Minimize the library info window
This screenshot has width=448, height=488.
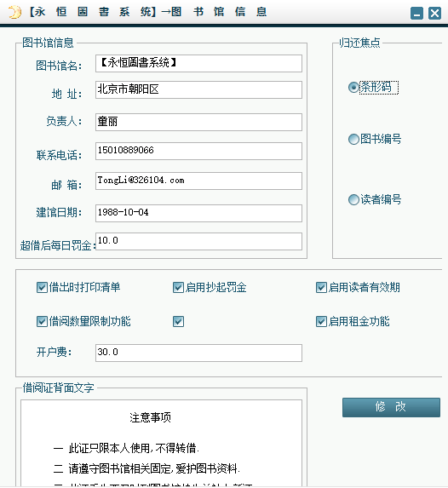tap(416, 14)
